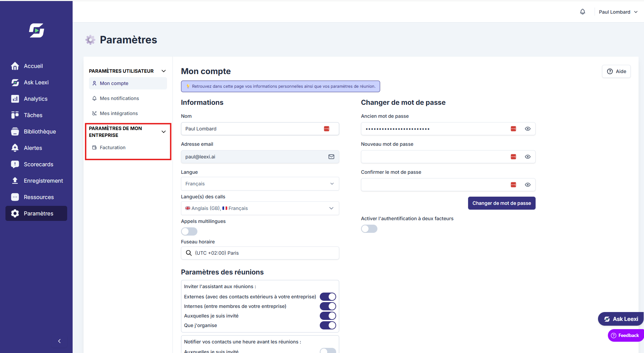Image resolution: width=644 pixels, height=353 pixels.
Task: Click into the Nouveau mot de passe field
Action: point(448,157)
